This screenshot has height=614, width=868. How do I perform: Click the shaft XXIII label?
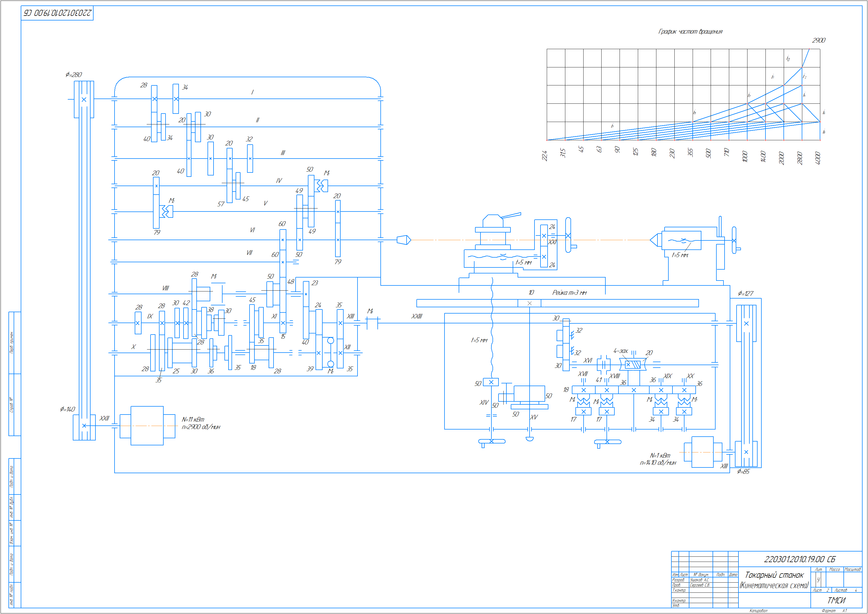click(417, 316)
